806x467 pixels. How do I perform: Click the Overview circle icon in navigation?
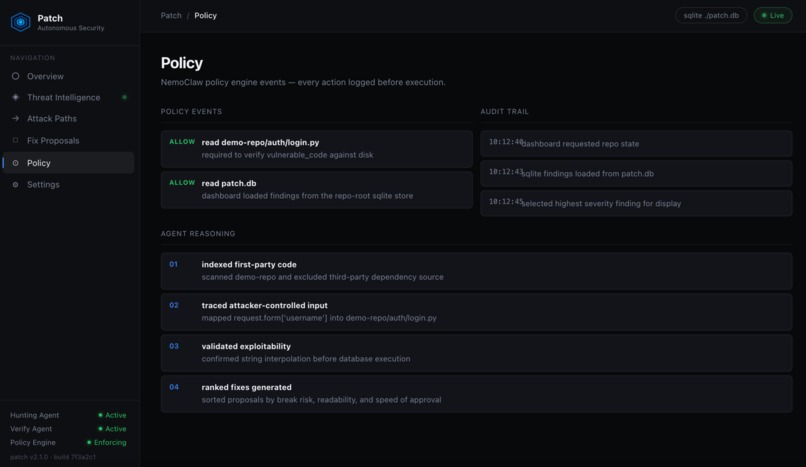point(15,76)
